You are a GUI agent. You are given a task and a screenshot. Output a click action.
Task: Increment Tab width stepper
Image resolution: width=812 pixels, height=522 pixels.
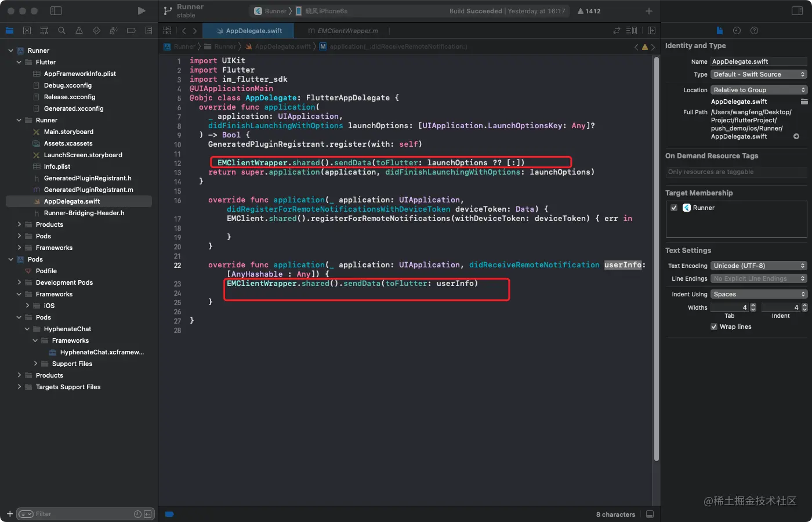pos(753,306)
